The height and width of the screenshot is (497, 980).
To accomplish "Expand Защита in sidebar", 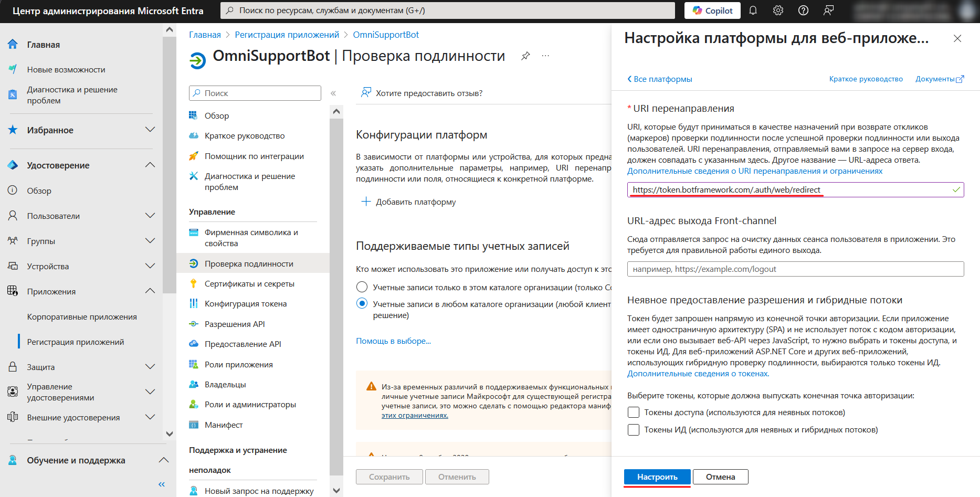I will tap(150, 367).
